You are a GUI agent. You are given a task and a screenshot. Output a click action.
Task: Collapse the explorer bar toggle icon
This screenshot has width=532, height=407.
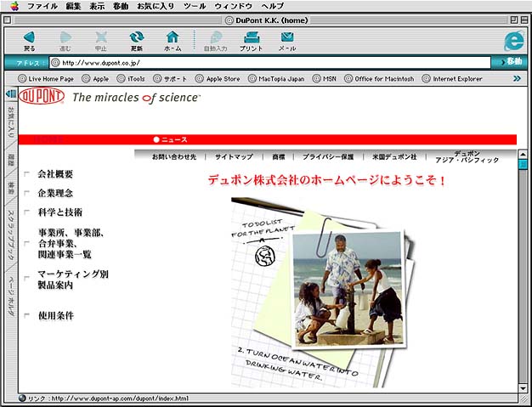coord(11,93)
